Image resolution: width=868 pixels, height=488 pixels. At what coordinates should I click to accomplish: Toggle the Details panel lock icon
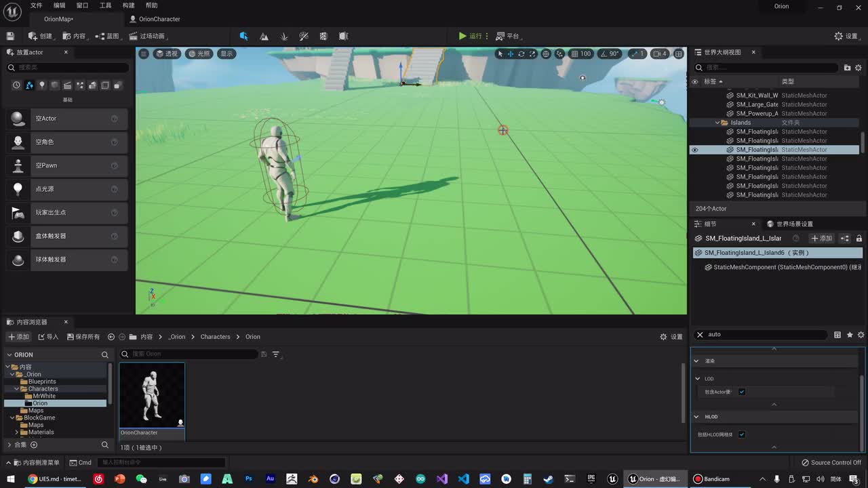pyautogui.click(x=859, y=239)
